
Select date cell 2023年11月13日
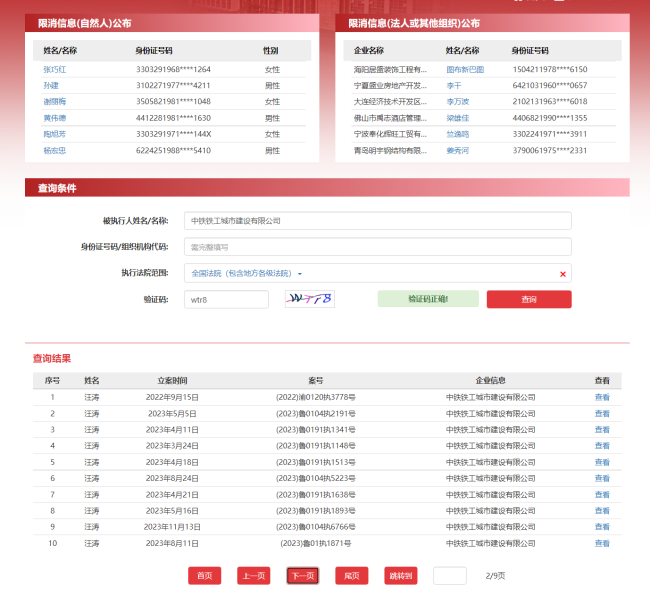[x=172, y=527]
